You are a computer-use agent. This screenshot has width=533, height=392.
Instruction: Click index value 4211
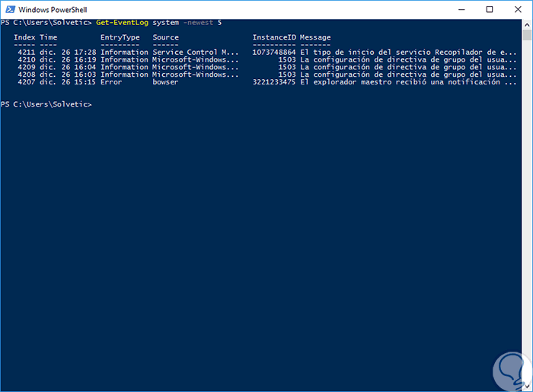point(27,53)
